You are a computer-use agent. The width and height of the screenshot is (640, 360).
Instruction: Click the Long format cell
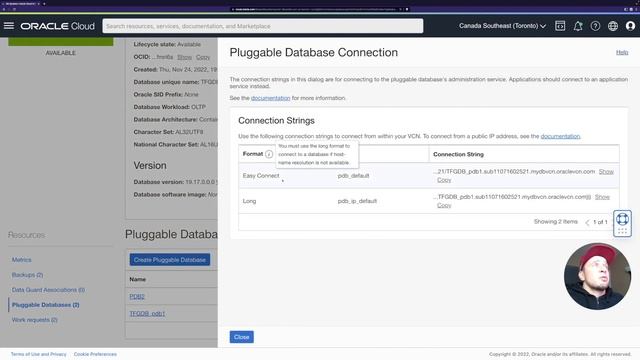pos(249,201)
